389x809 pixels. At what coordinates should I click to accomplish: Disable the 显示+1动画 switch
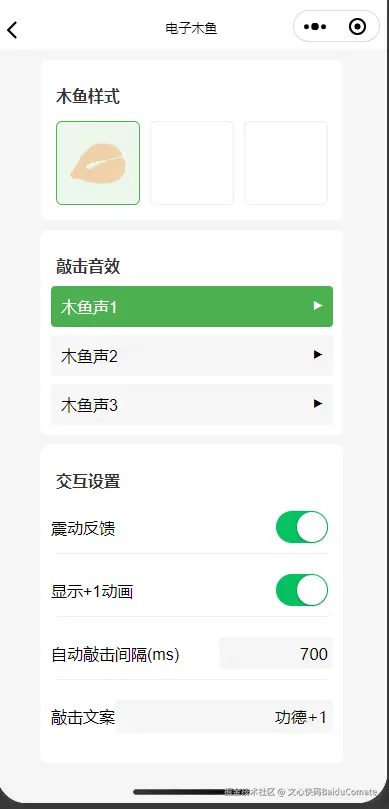(x=302, y=590)
